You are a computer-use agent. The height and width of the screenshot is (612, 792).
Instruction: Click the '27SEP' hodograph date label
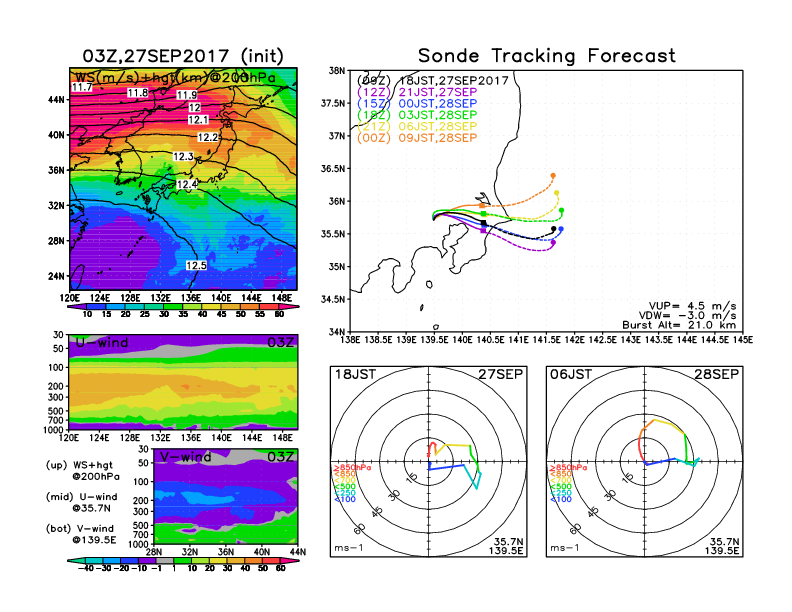501,374
